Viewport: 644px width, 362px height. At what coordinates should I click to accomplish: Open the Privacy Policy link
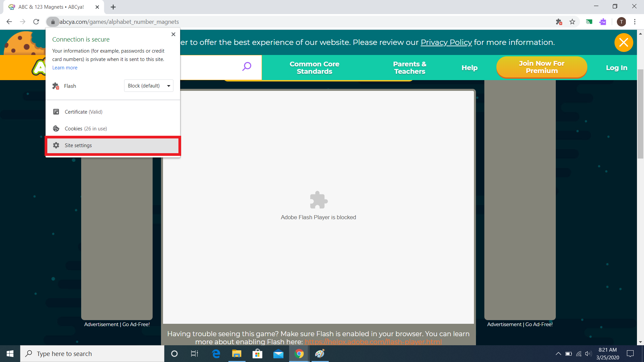pos(446,42)
